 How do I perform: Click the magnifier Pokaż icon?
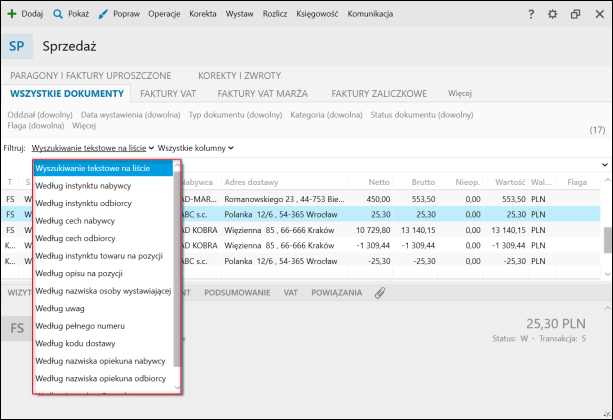tap(58, 14)
